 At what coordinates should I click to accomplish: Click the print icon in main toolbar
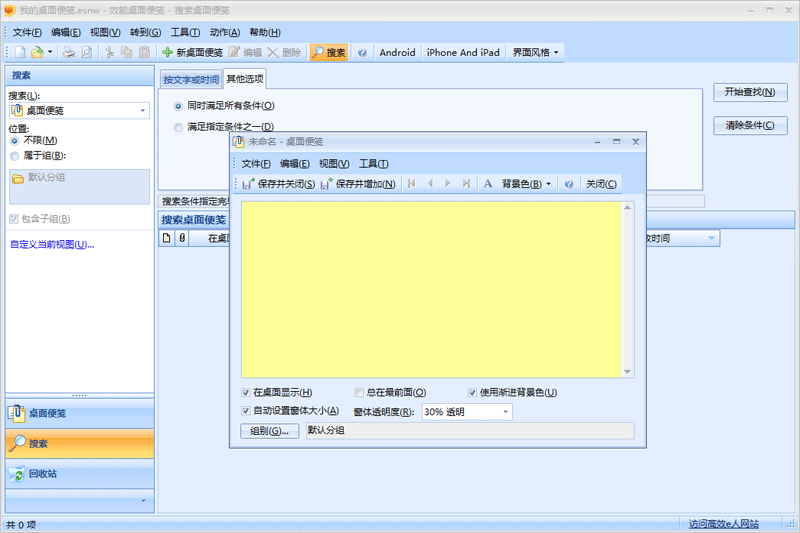click(x=69, y=52)
